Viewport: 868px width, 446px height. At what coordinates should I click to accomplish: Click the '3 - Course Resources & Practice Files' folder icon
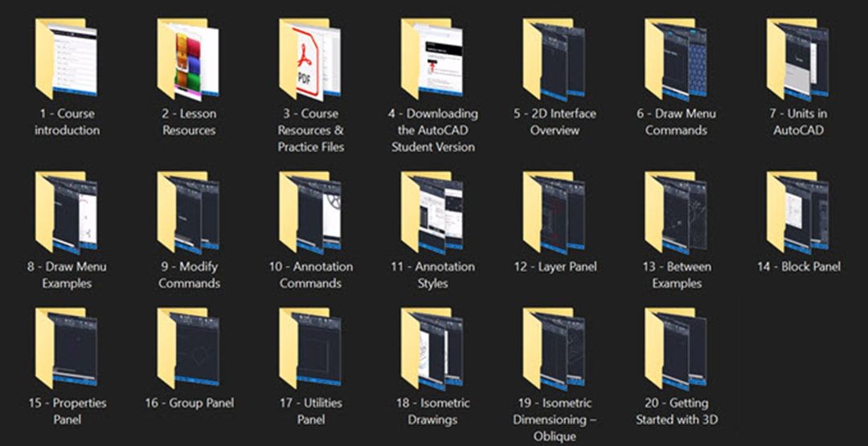[310, 58]
